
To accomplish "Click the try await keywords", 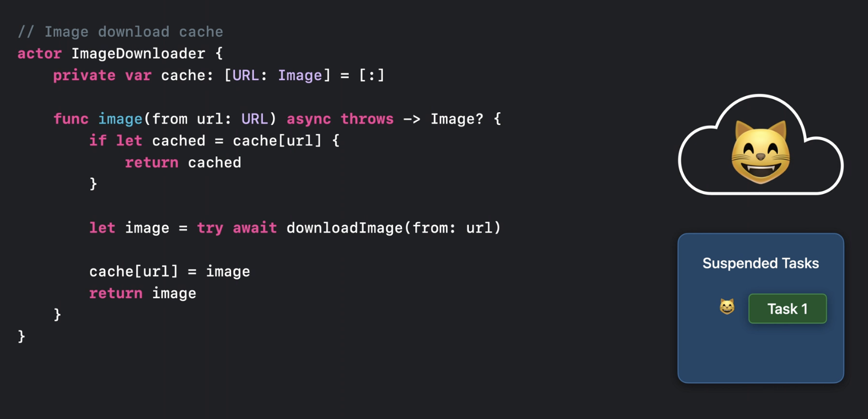I will (x=237, y=228).
